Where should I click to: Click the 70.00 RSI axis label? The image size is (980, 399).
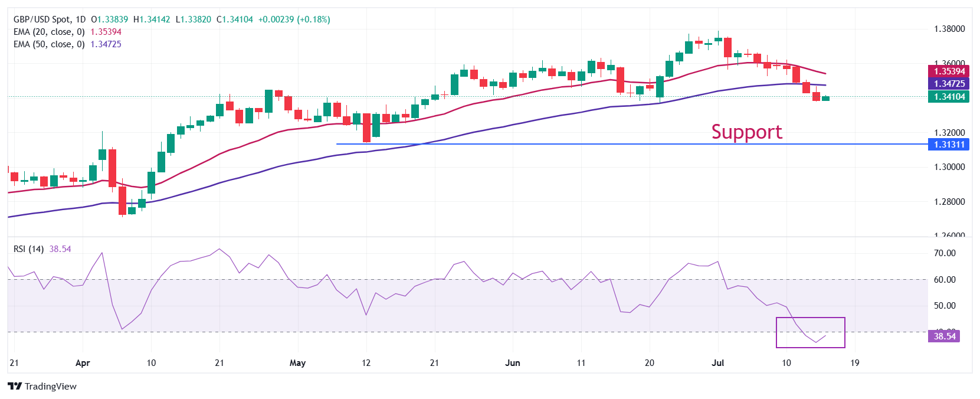[x=945, y=253]
